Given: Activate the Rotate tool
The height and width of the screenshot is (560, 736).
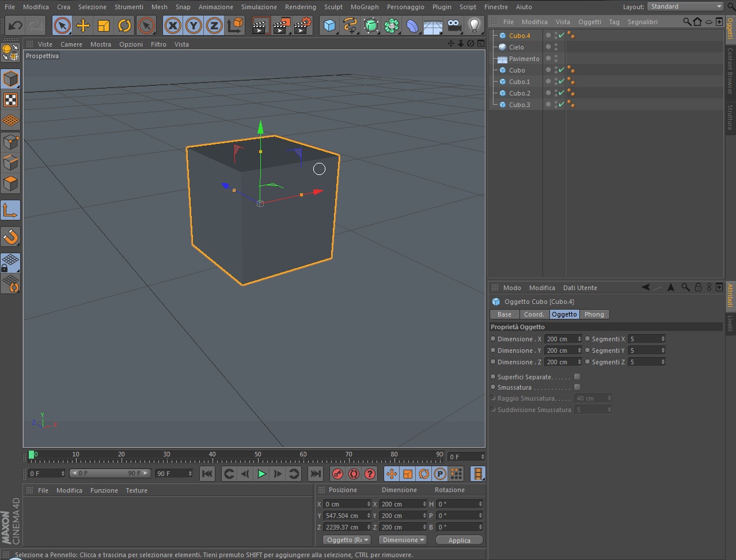Looking at the screenshot, I should (x=124, y=25).
